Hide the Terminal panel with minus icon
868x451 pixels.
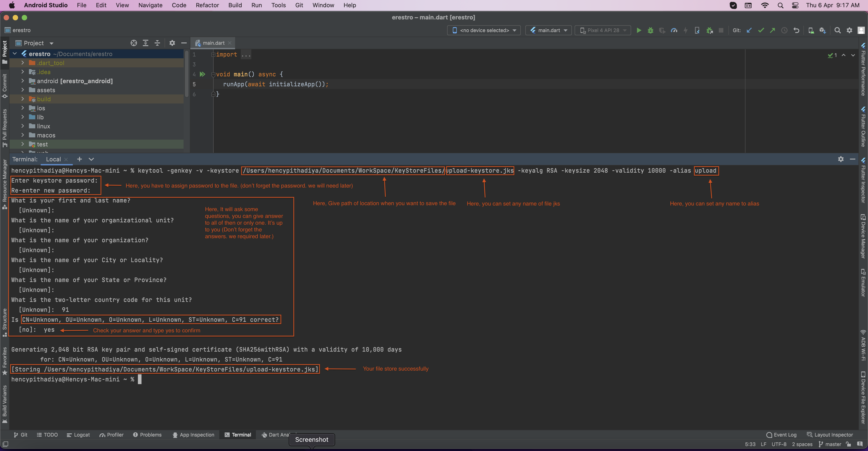click(852, 159)
